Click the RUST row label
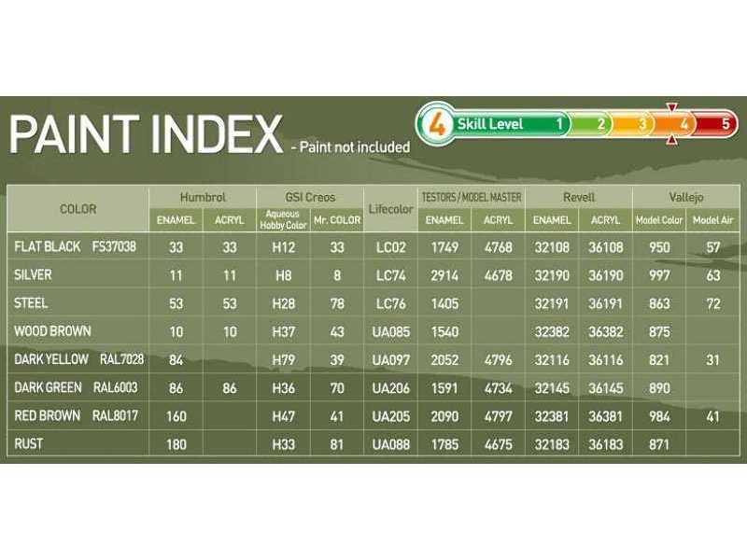The width and height of the screenshot is (747, 560). pos(31,444)
